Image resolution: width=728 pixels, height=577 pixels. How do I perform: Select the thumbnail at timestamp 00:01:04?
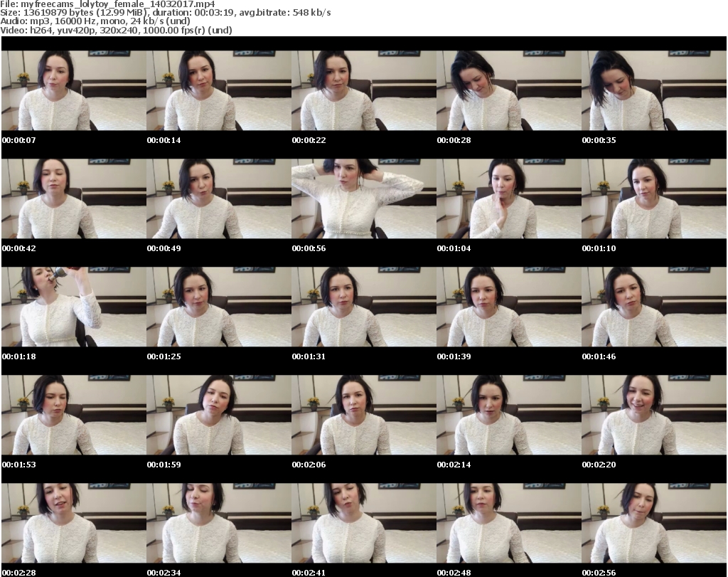click(x=509, y=198)
